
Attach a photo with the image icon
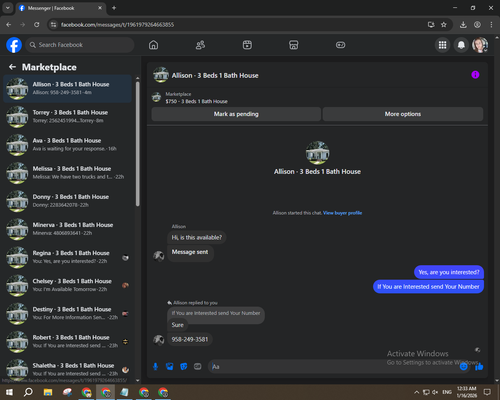tap(170, 367)
